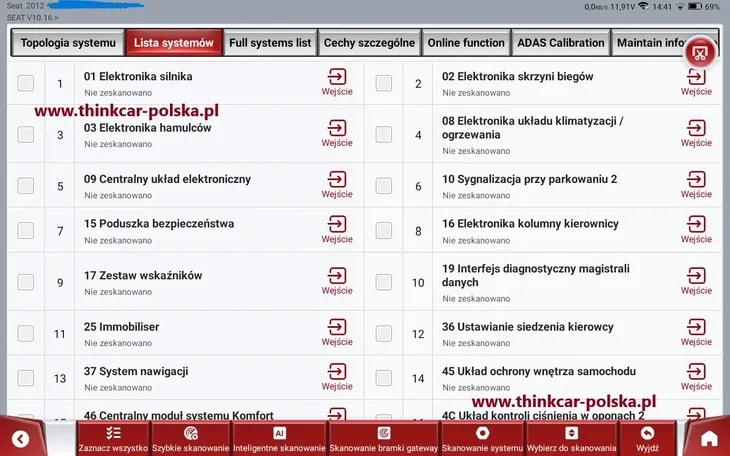Tick checkbox of 45 Układ ochrony wnętrza
This screenshot has height=456, width=730.
pyautogui.click(x=384, y=378)
